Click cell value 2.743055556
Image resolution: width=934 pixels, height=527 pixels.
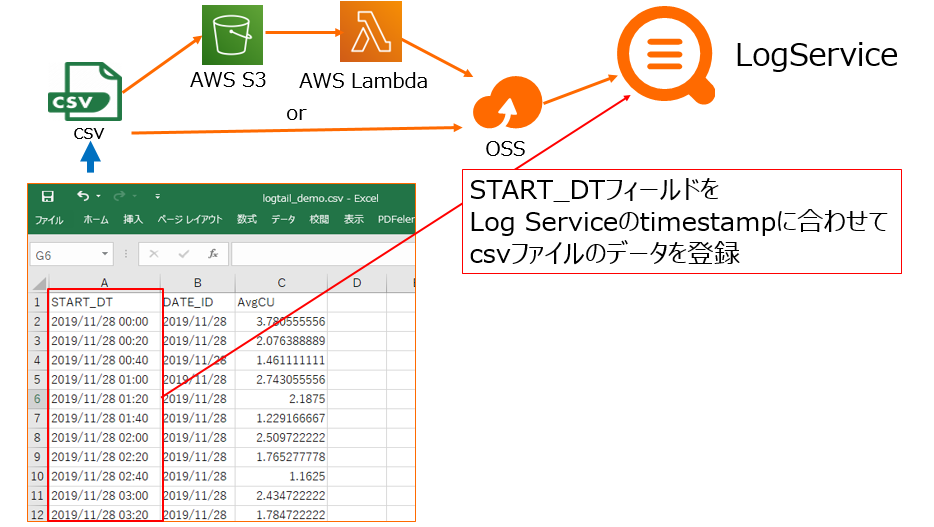[x=281, y=380]
